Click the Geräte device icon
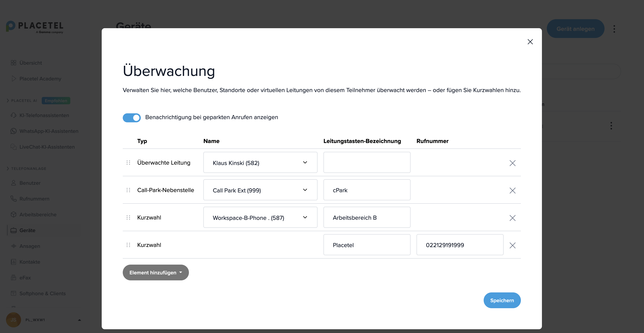Screen dimensions: 644x333 (14, 230)
